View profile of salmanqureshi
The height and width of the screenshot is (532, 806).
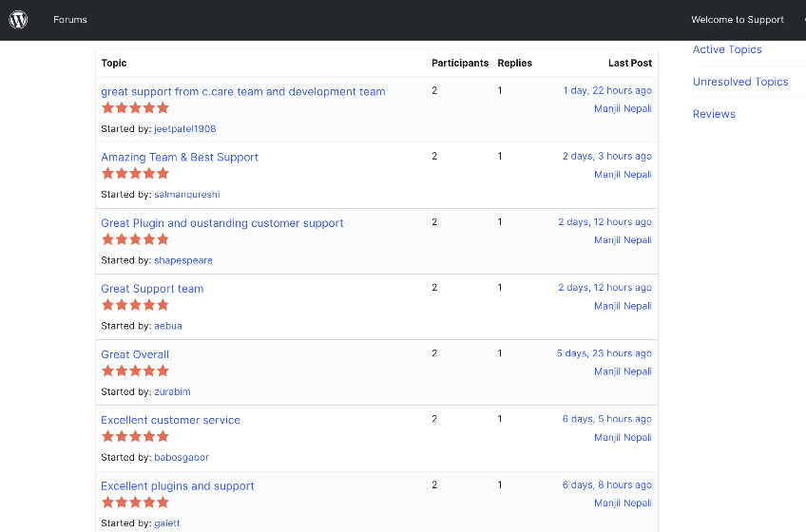click(187, 195)
